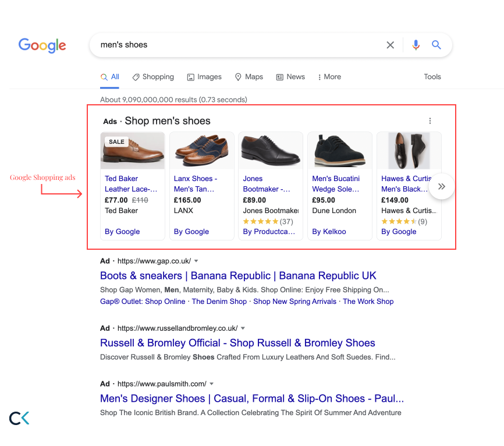
Task: Click the Ted Baker brown shoe thumbnail
Action: coord(133,151)
